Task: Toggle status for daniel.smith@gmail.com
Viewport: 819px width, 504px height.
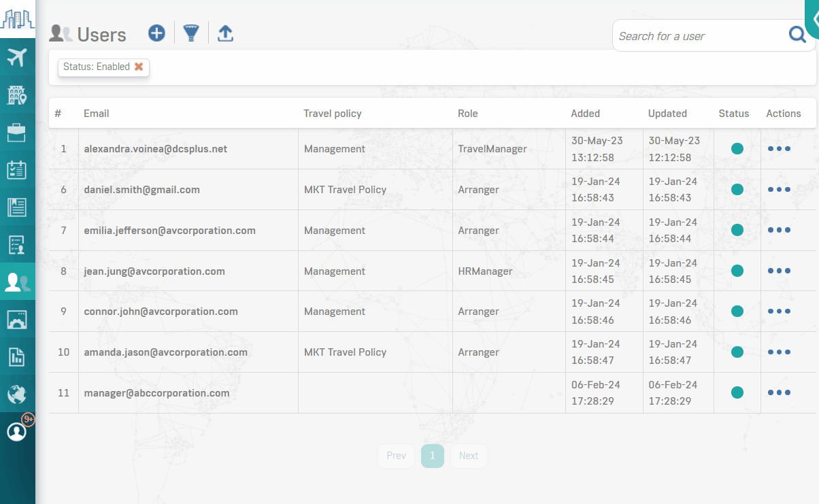Action: click(737, 190)
